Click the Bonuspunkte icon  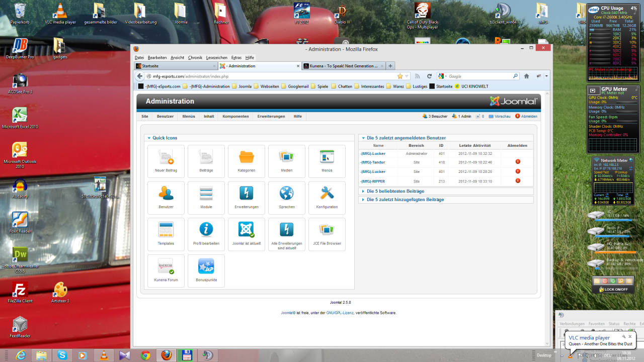pos(206,270)
